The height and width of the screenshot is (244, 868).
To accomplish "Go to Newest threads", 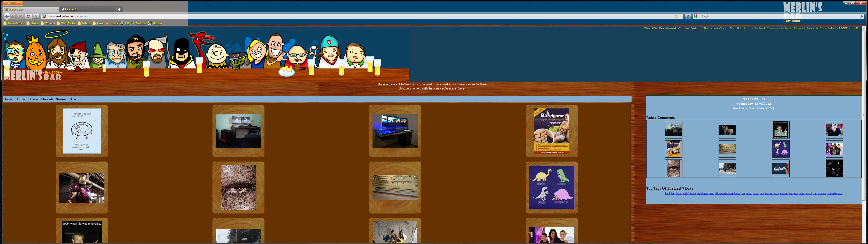I will [x=61, y=99].
